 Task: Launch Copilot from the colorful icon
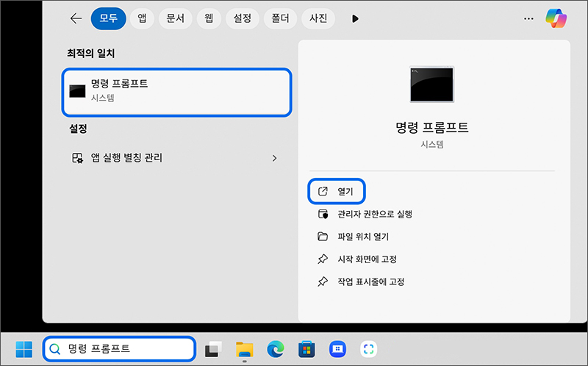[556, 18]
